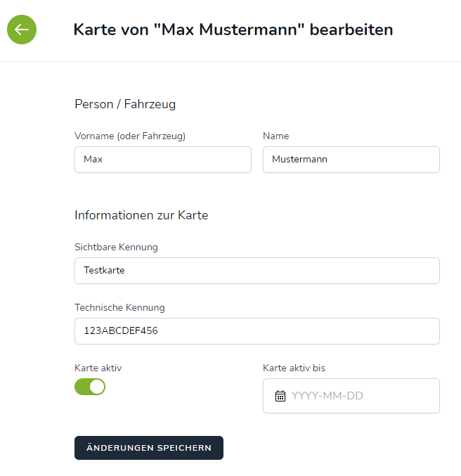This screenshot has width=461, height=476.
Task: Click the green back arrow button
Action: (22, 30)
